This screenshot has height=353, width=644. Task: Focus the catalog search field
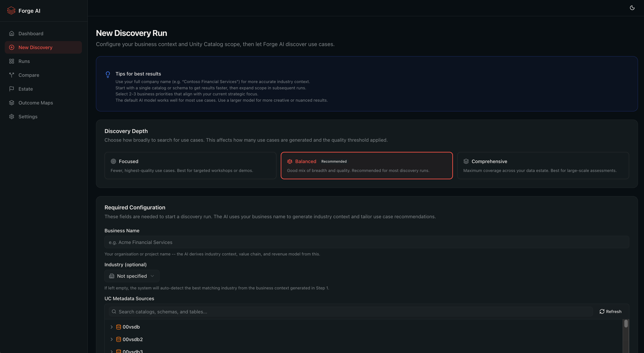(x=351, y=311)
